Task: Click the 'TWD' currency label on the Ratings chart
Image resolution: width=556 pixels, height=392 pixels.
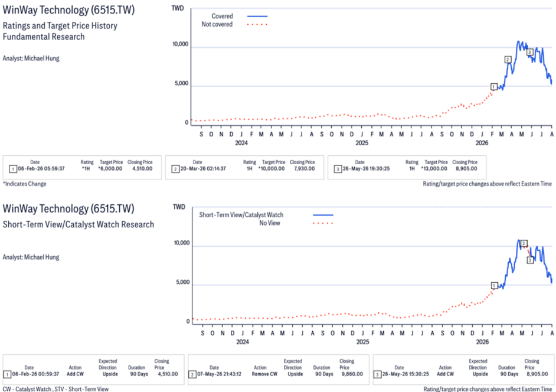Action: coord(178,8)
